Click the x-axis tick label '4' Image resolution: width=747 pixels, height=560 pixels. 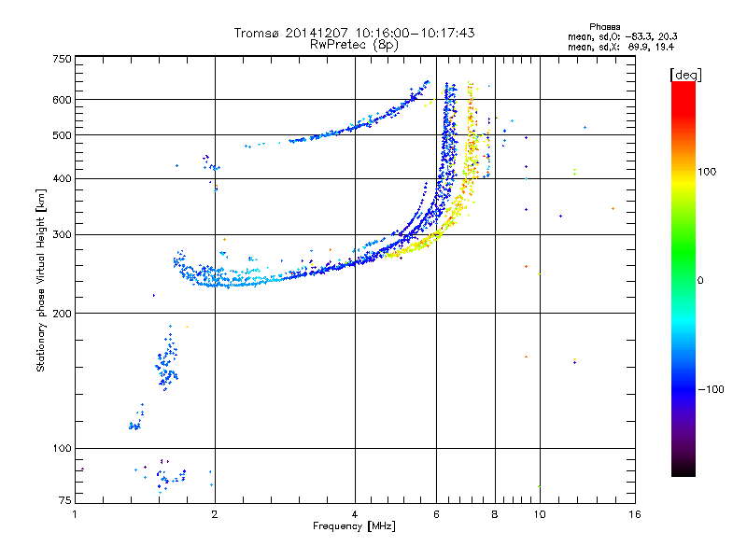[355, 514]
